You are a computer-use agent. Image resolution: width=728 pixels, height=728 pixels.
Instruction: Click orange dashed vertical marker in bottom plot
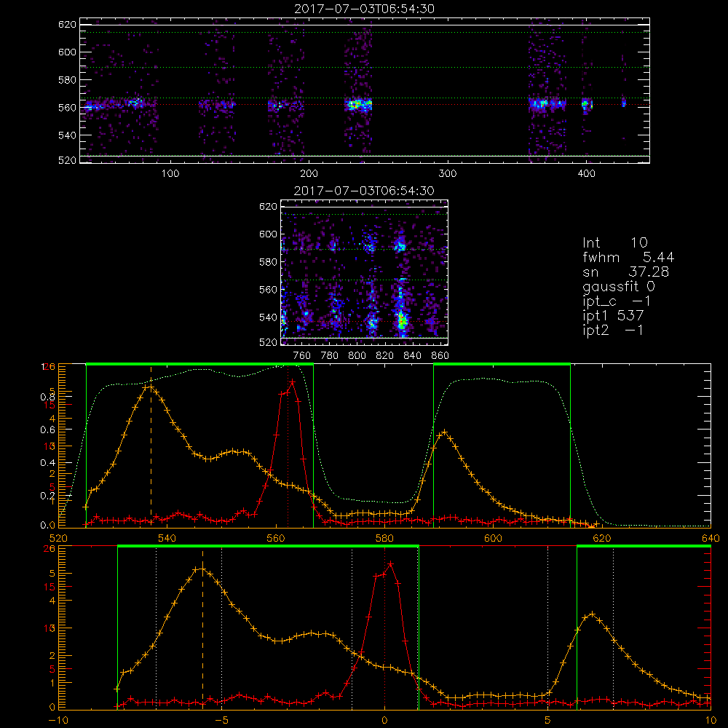(202, 628)
